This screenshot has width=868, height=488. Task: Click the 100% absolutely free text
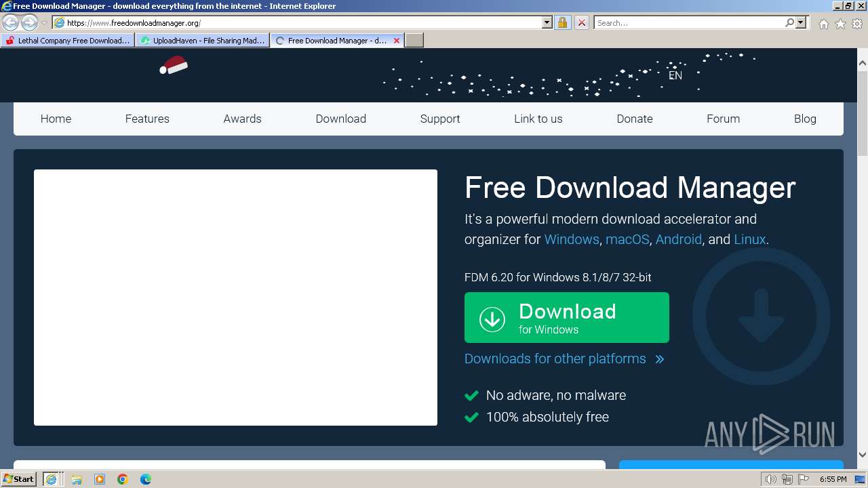[x=547, y=417]
